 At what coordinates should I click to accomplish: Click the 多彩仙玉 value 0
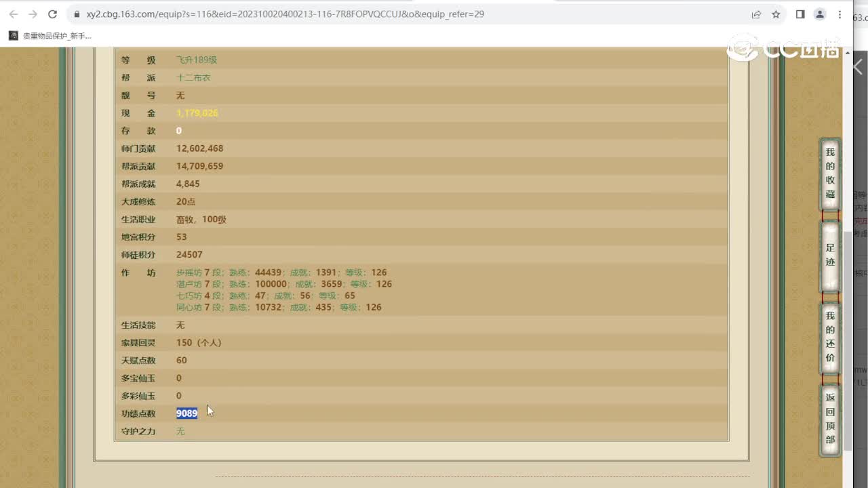[179, 395]
